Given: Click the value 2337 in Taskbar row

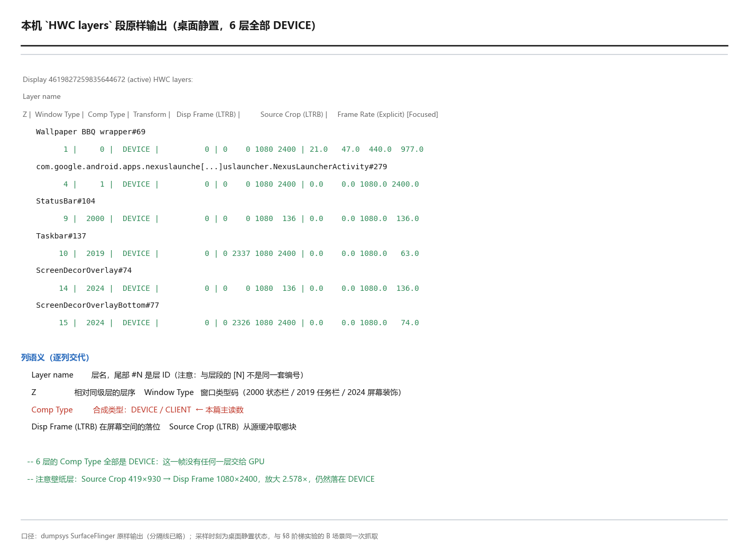Looking at the screenshot, I should [x=241, y=253].
